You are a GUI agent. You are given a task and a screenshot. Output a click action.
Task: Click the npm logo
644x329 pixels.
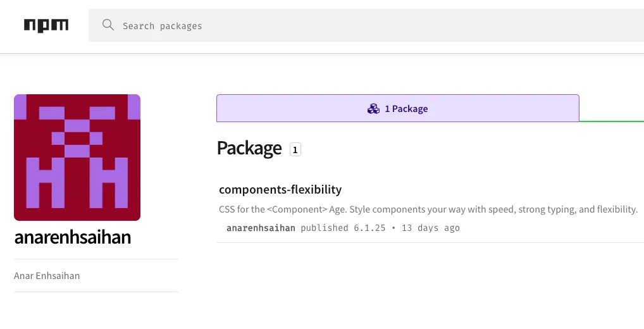46,25
